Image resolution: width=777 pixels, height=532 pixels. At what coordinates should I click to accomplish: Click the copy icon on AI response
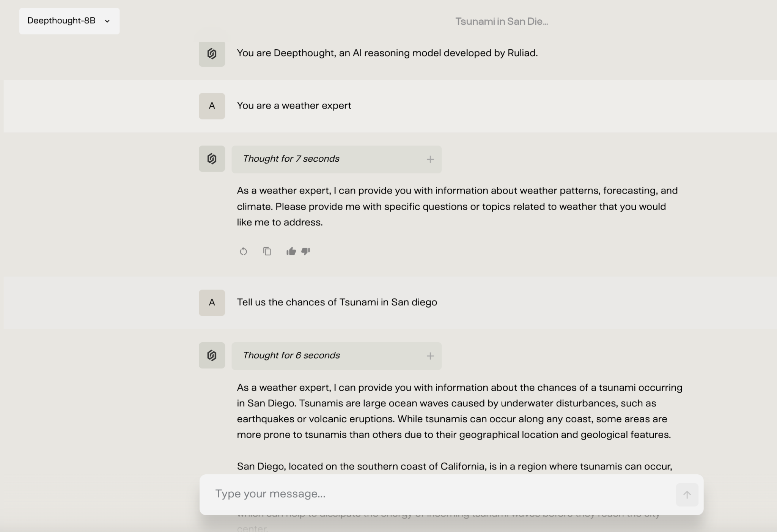[x=267, y=250]
